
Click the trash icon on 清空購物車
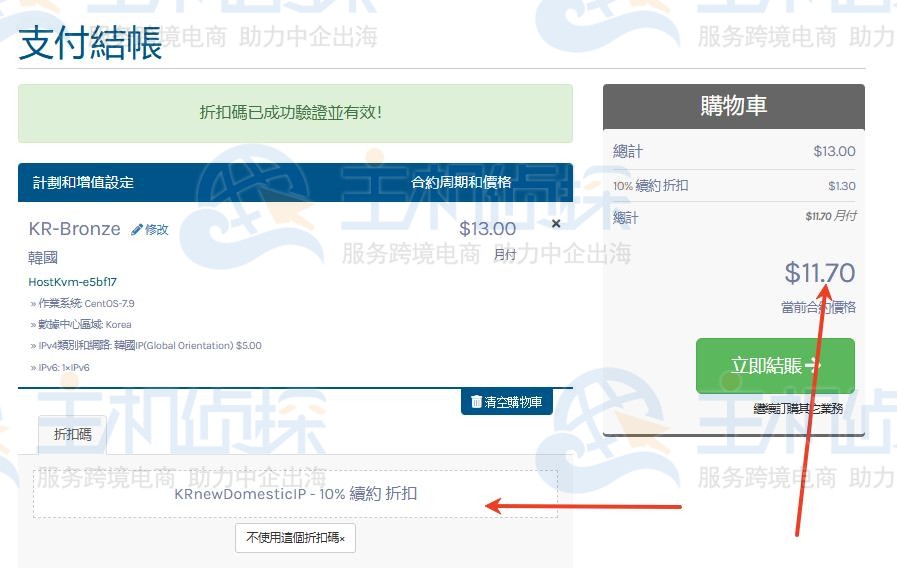coord(476,401)
